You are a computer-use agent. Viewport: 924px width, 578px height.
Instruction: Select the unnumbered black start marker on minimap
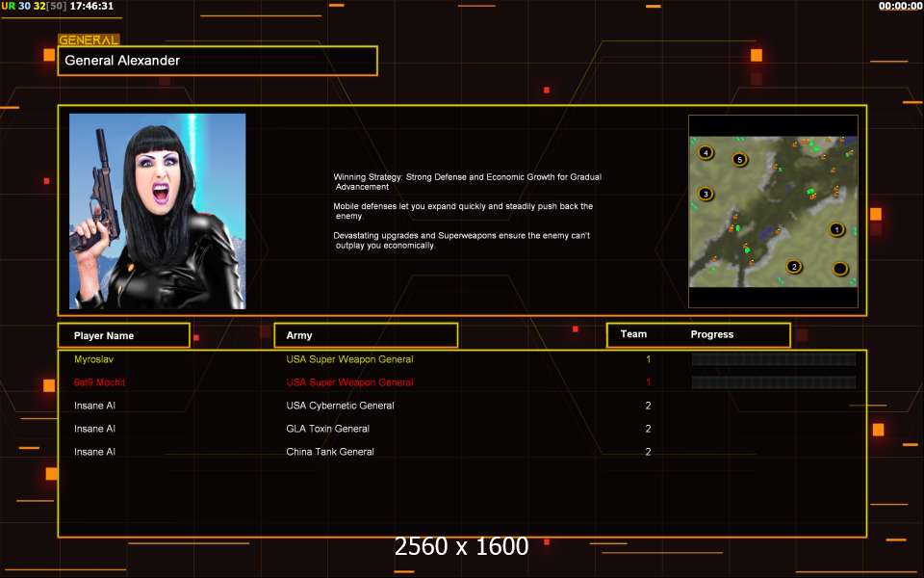839,269
